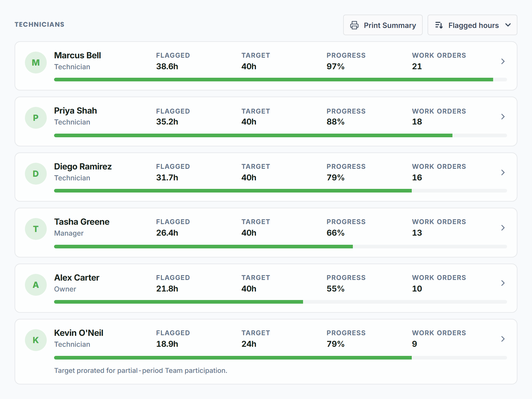Click Alex Carter's 55% progress value
532x399 pixels.
tap(336, 289)
